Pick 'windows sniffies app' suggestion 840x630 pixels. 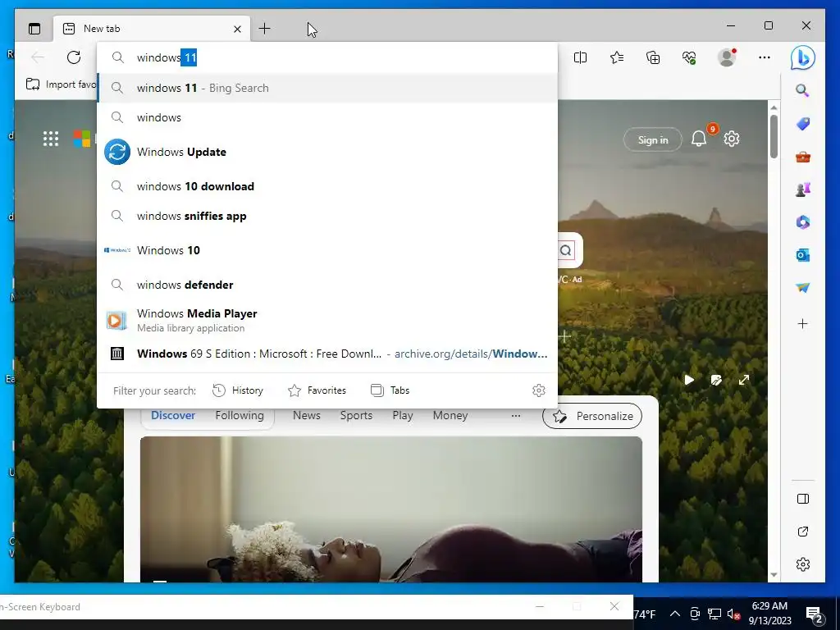coord(327,216)
